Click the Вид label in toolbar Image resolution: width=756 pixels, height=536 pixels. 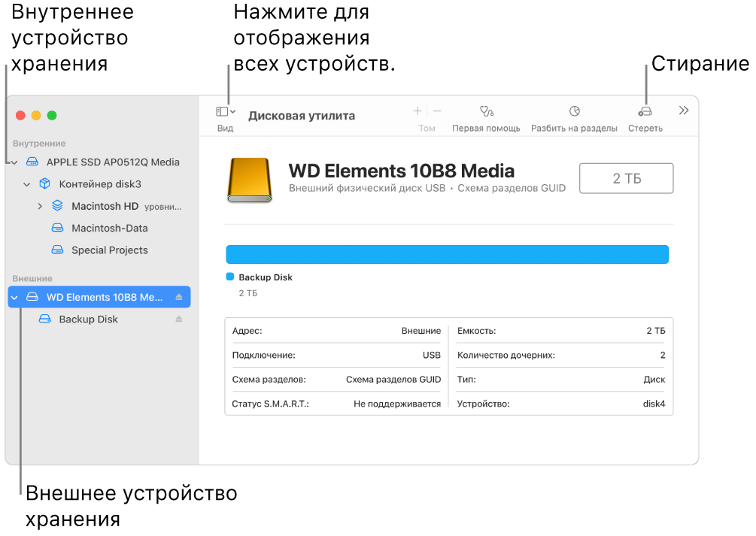pos(225,129)
